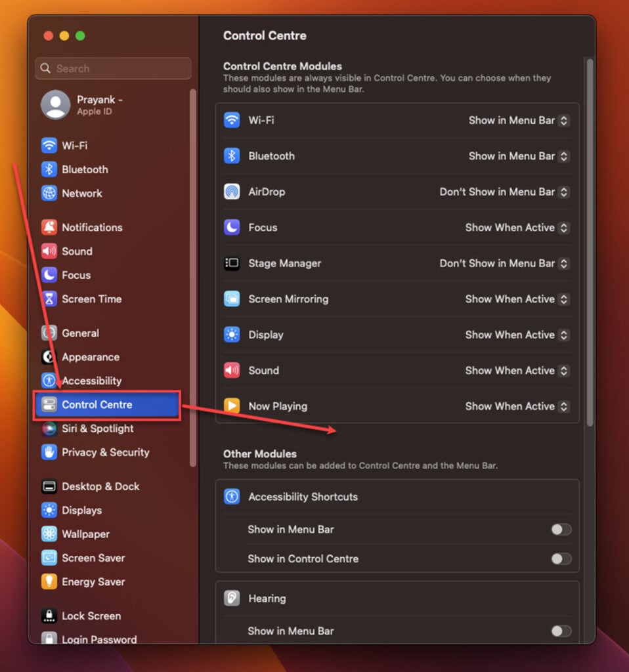
Task: Click the magnifying glass search icon
Action: 45,68
